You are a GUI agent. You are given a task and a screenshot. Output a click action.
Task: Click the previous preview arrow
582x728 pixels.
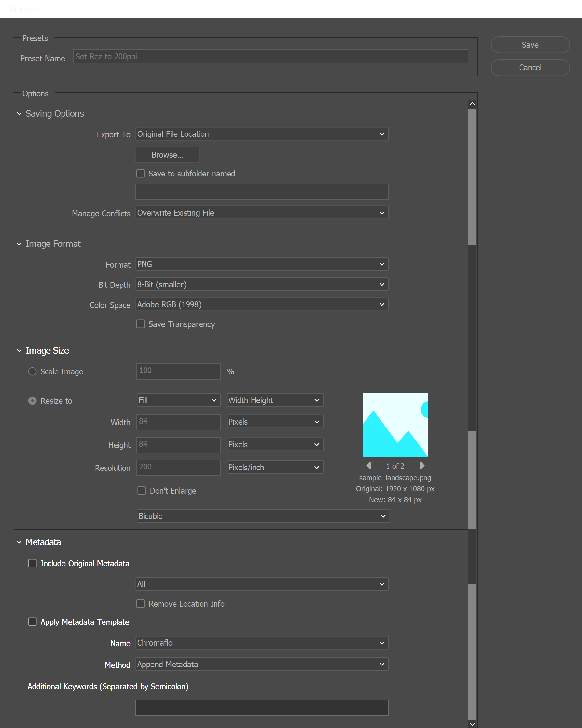tap(368, 466)
